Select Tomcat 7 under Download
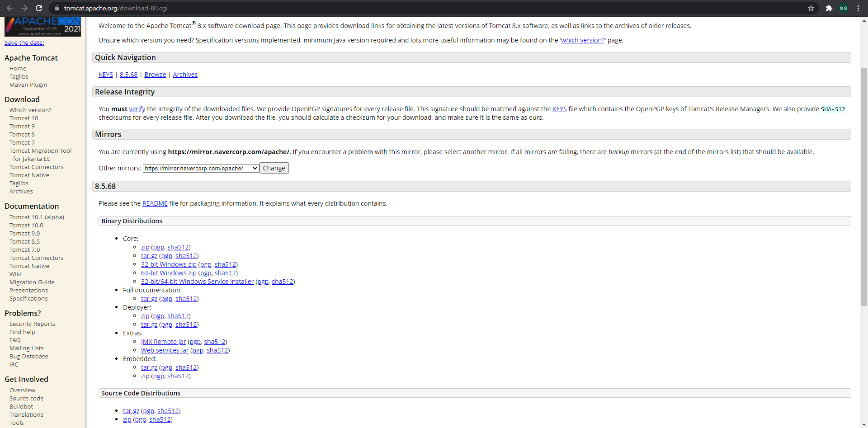 coord(22,143)
